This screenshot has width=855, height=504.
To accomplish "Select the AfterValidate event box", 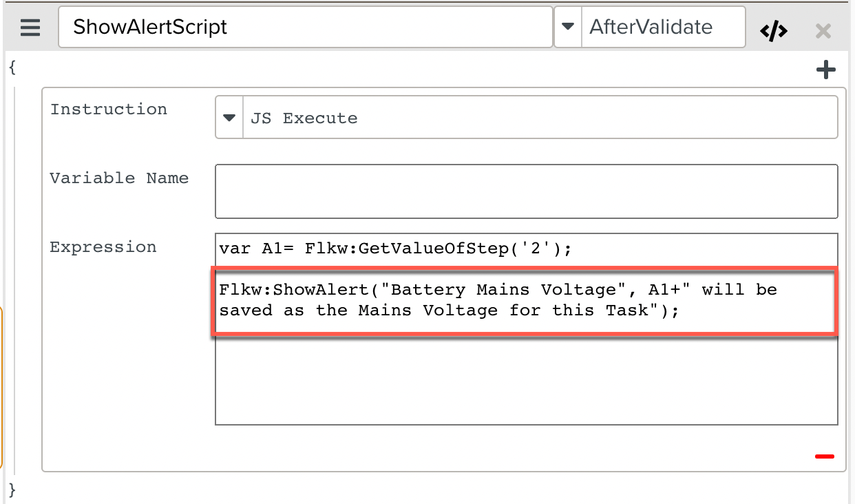I will click(662, 28).
